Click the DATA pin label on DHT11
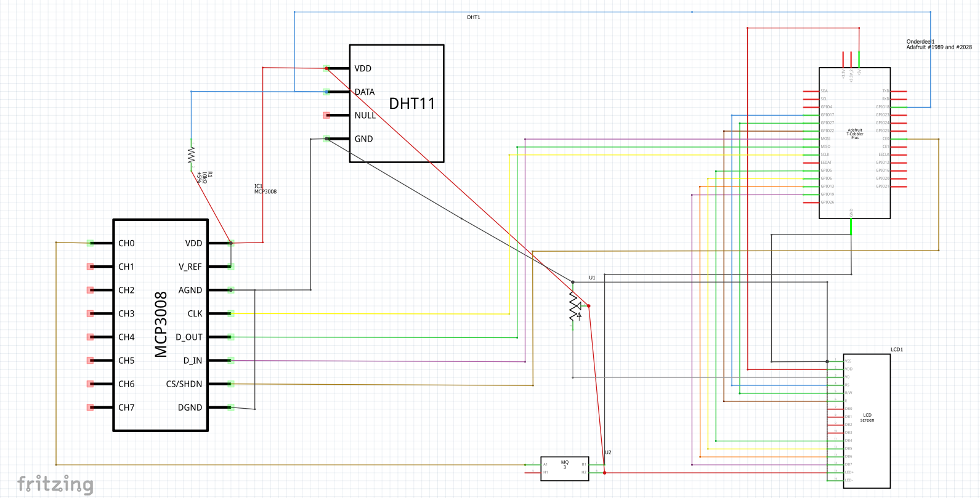Screen dimensions: 980x498 (365, 92)
